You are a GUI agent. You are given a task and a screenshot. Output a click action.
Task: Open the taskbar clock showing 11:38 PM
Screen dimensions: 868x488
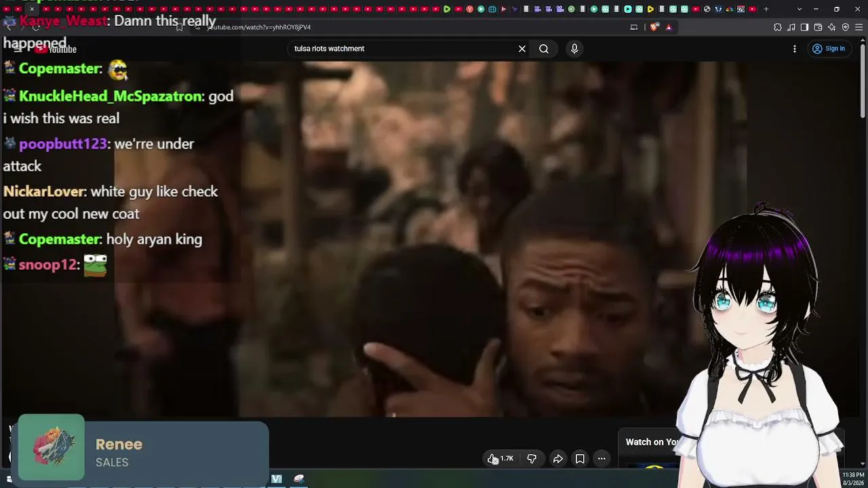pos(853,478)
